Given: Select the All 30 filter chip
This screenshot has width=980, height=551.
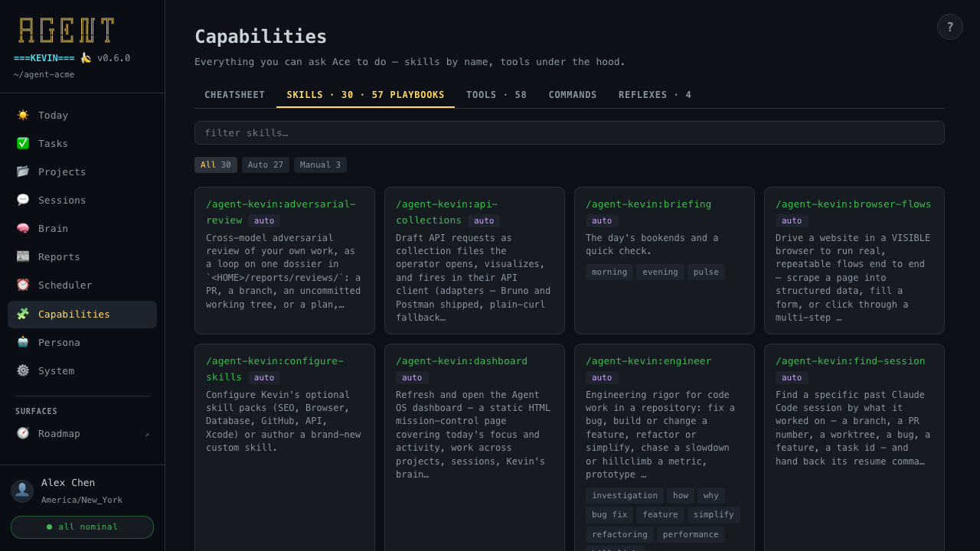Looking at the screenshot, I should (216, 165).
